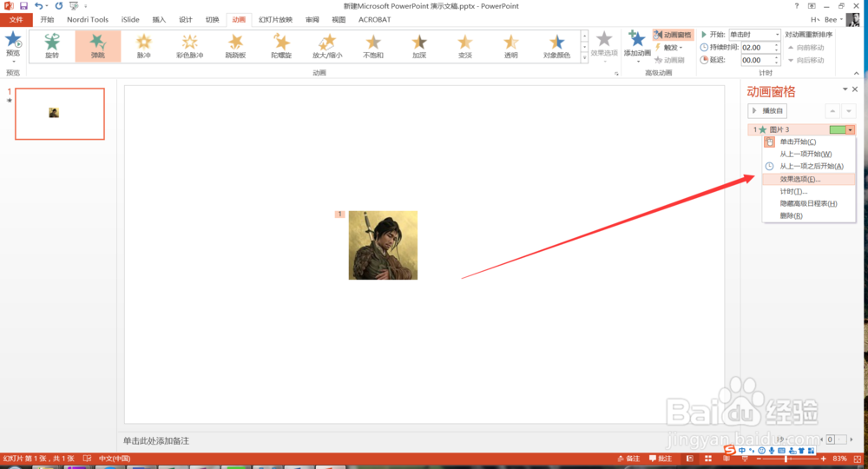Increase the 延迟 delay spinner
868x469 pixels.
tap(777, 57)
